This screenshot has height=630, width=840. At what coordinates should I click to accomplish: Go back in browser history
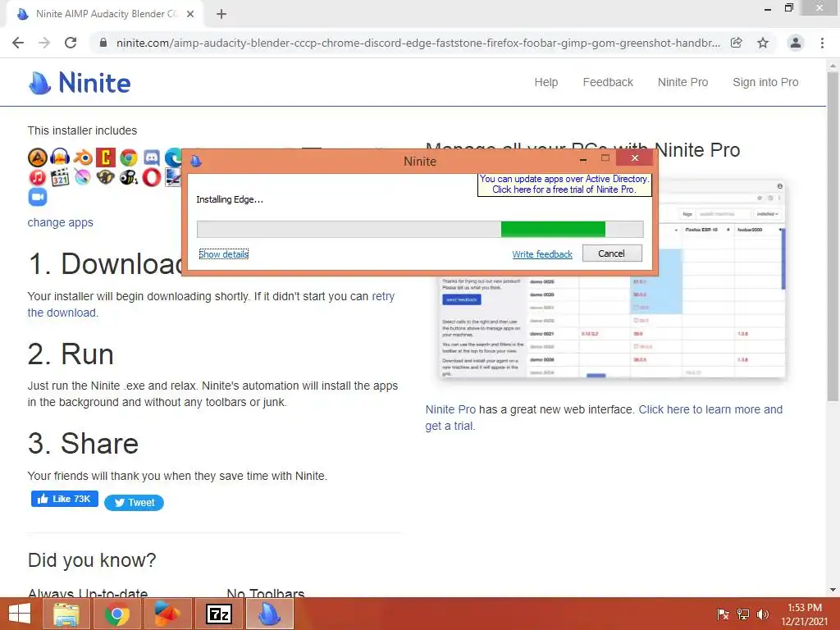click(18, 43)
